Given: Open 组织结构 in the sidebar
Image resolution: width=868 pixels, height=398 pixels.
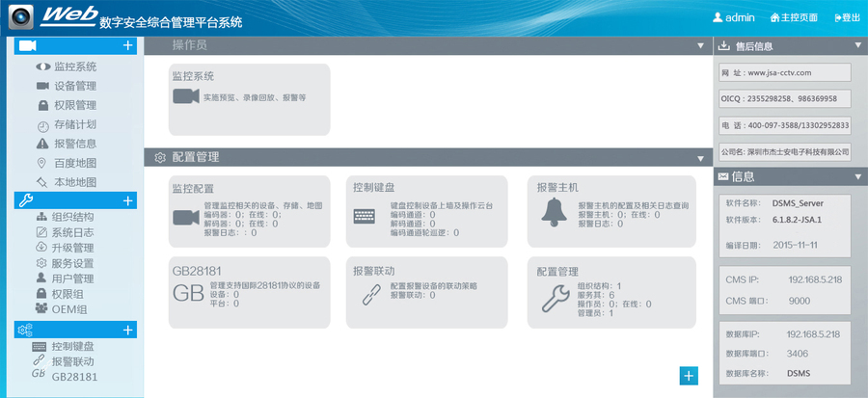Looking at the screenshot, I should point(72,217).
